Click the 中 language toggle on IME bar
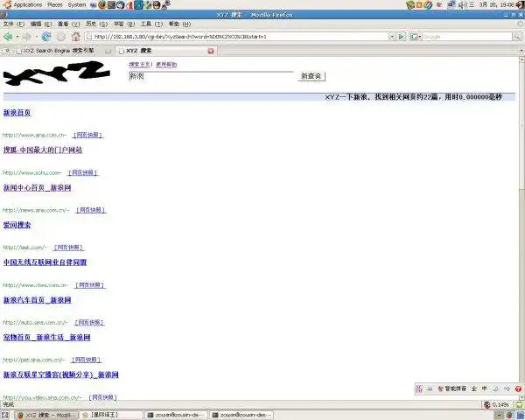 point(484,388)
